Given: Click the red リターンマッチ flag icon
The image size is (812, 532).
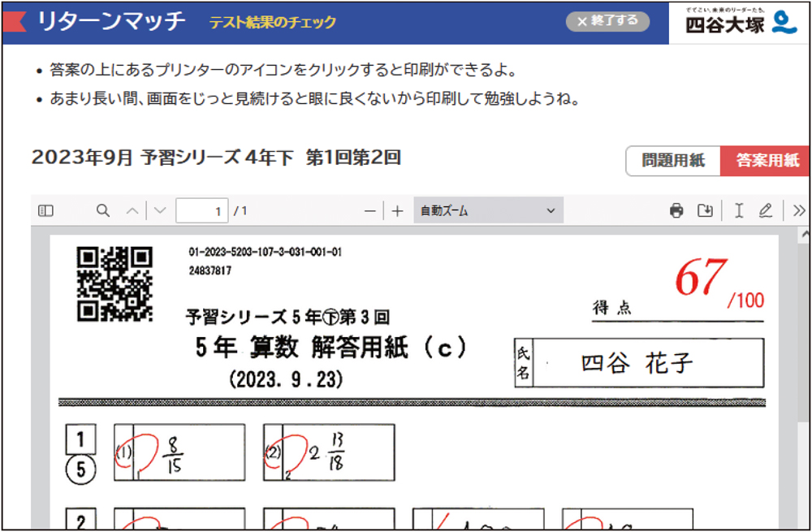Looking at the screenshot, I should 14,22.
